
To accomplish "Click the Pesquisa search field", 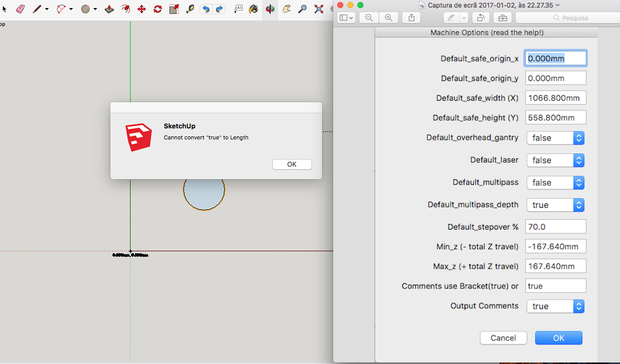I will tap(567, 18).
